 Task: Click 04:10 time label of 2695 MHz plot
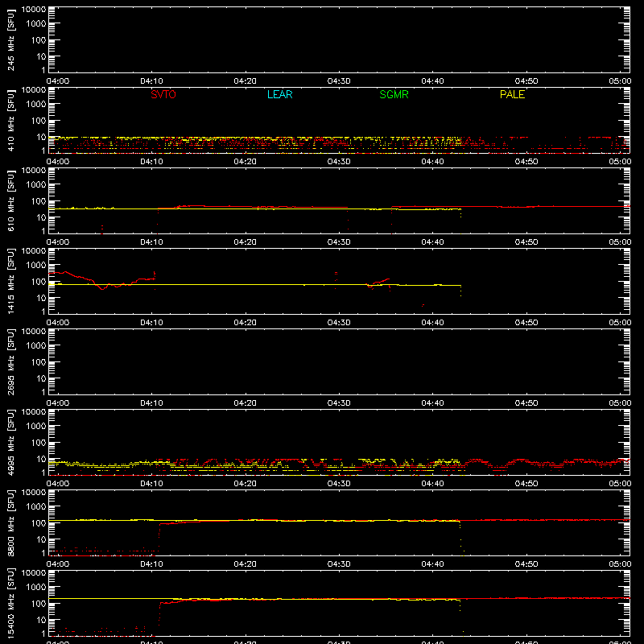[x=151, y=403]
